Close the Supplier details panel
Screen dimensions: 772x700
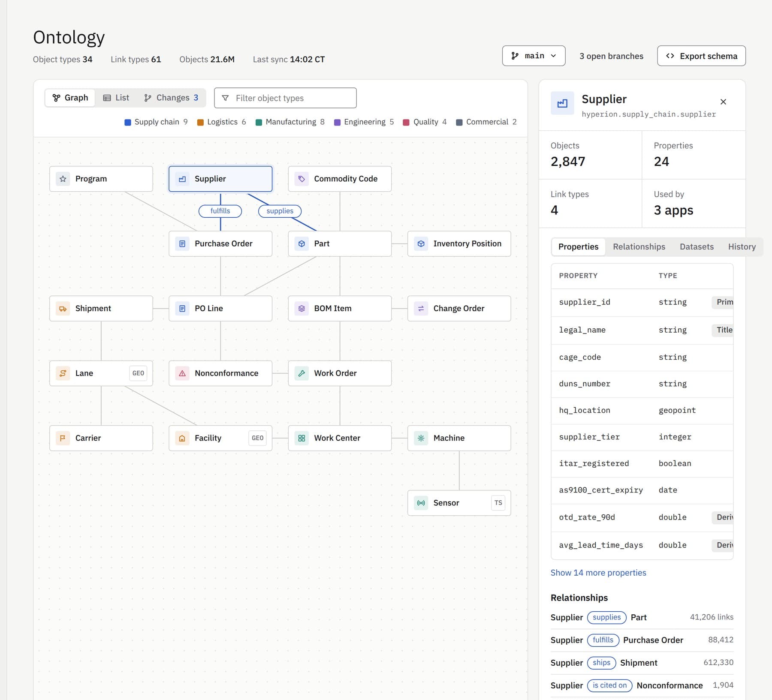pyautogui.click(x=723, y=102)
